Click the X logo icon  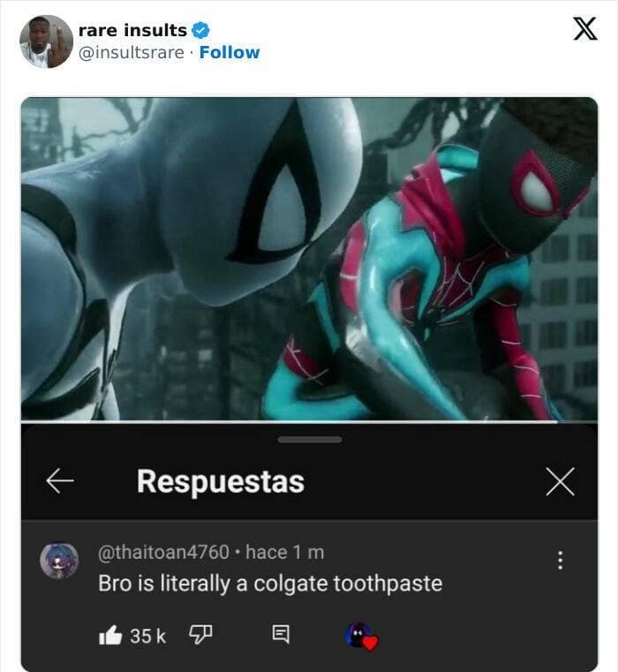click(585, 29)
